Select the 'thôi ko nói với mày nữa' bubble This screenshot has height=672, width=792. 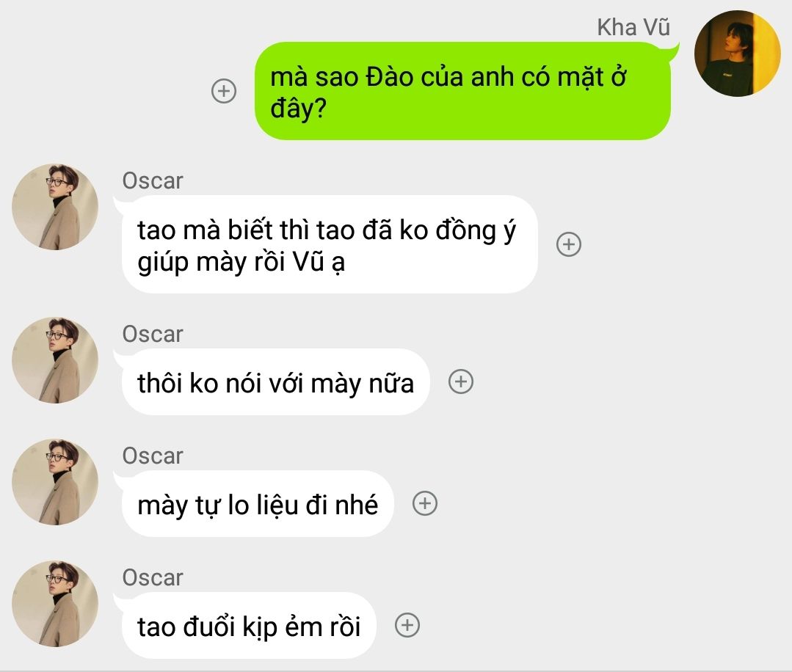tap(276, 381)
